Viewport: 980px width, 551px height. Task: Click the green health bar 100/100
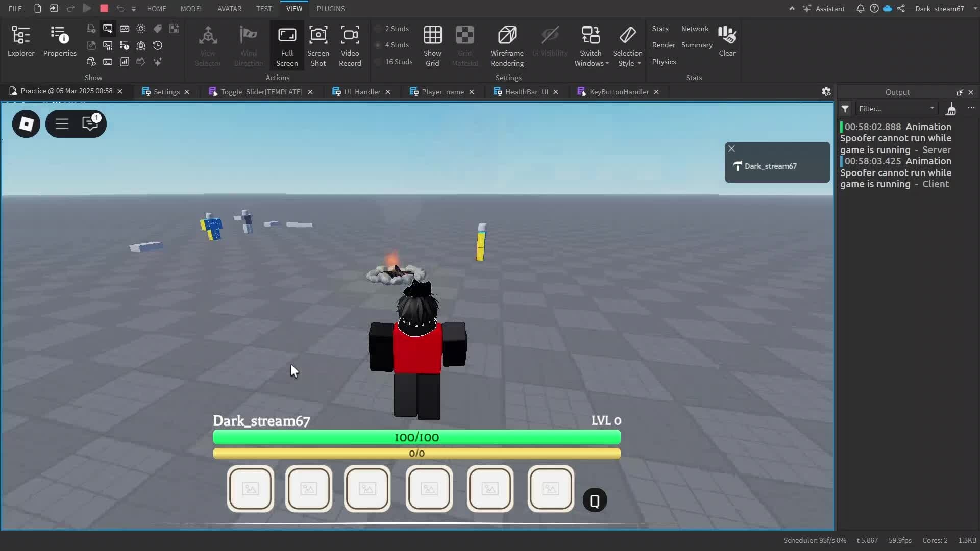point(416,437)
